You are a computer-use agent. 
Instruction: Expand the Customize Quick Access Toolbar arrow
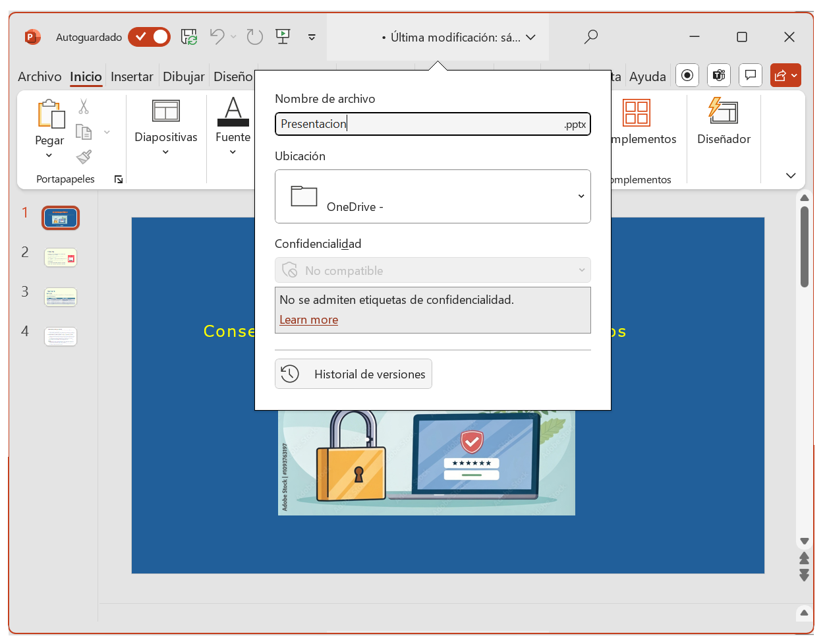312,38
